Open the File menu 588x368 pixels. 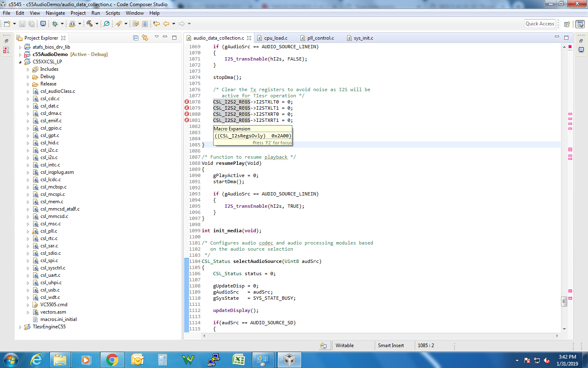click(7, 13)
